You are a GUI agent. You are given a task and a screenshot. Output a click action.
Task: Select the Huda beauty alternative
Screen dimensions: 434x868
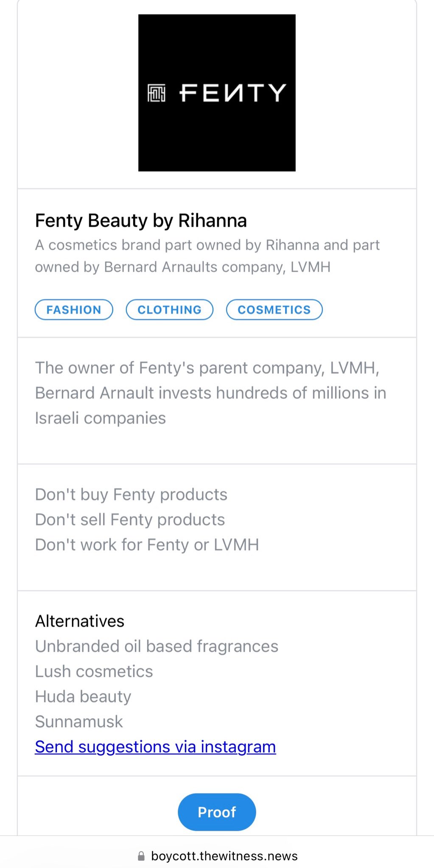[x=83, y=696]
